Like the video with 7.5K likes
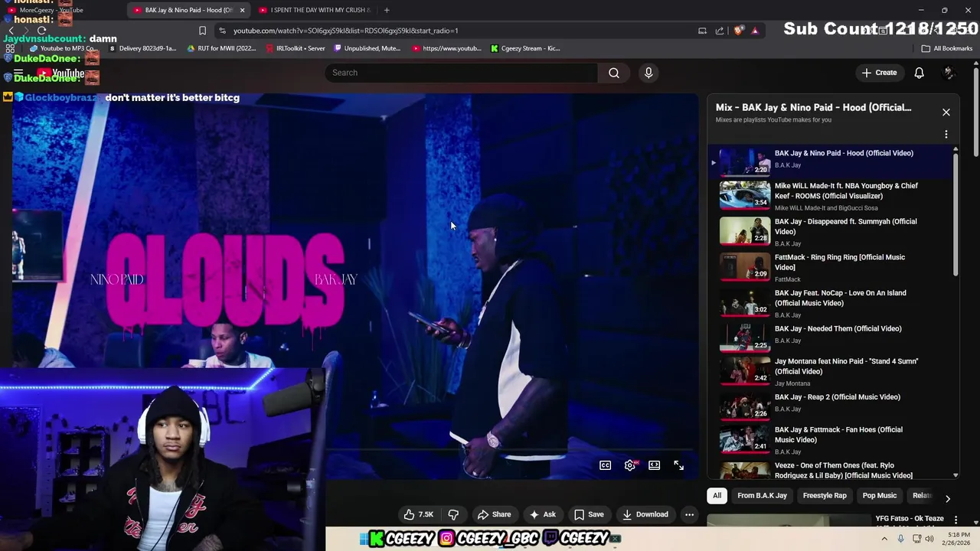980x551 pixels. (418, 514)
